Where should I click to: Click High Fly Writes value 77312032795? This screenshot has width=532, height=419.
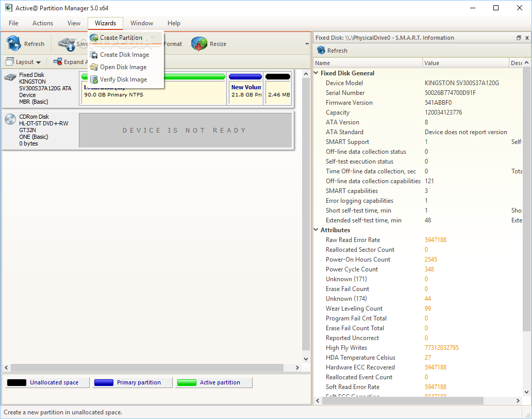click(442, 348)
